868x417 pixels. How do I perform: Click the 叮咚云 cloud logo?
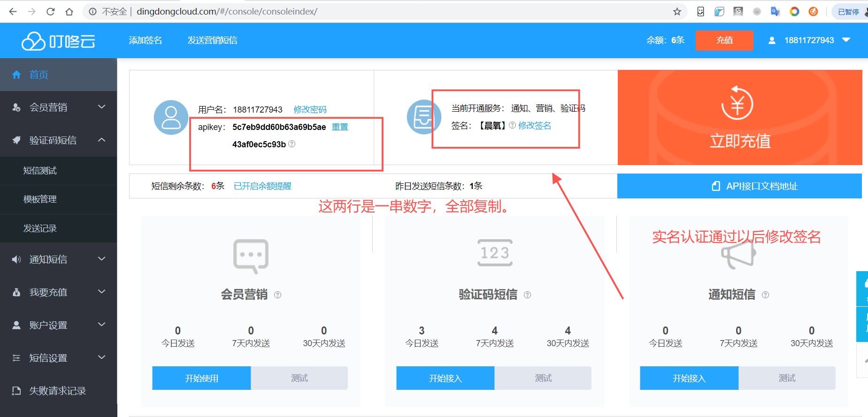tap(58, 41)
